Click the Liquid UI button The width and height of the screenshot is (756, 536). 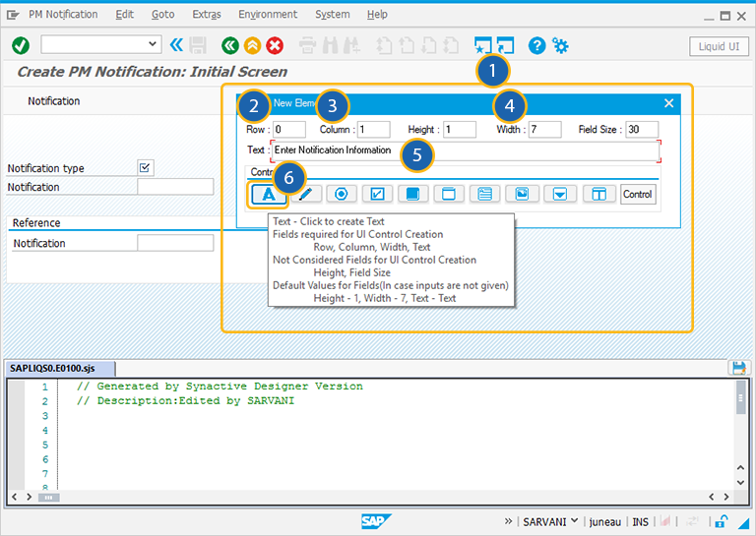(x=719, y=46)
